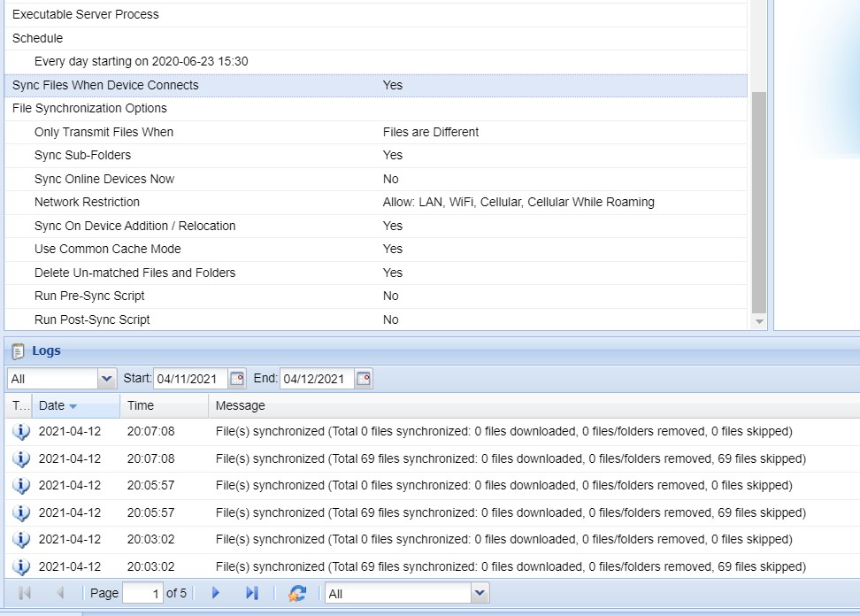Go to the first log page
The image size is (860, 616).
(25, 593)
